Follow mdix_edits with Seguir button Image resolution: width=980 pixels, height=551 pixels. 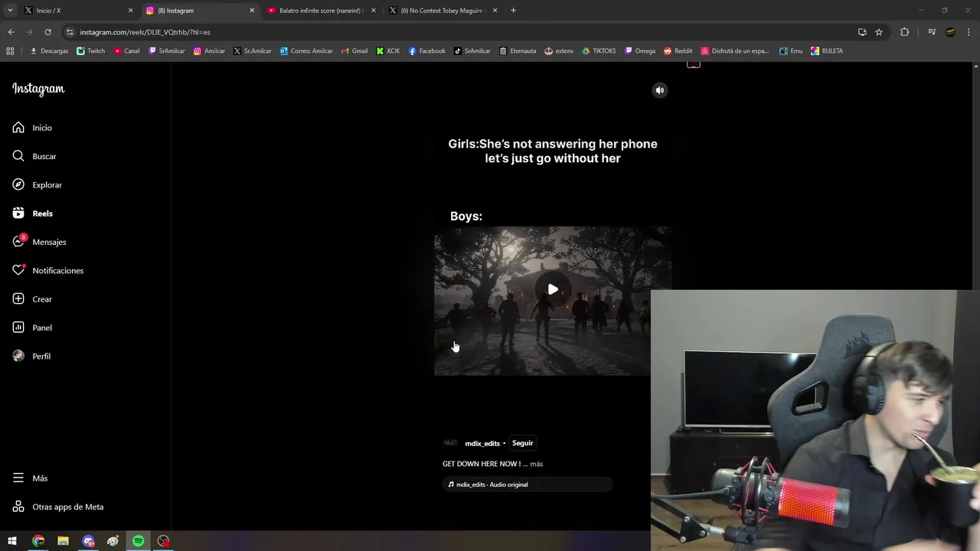[522, 443]
